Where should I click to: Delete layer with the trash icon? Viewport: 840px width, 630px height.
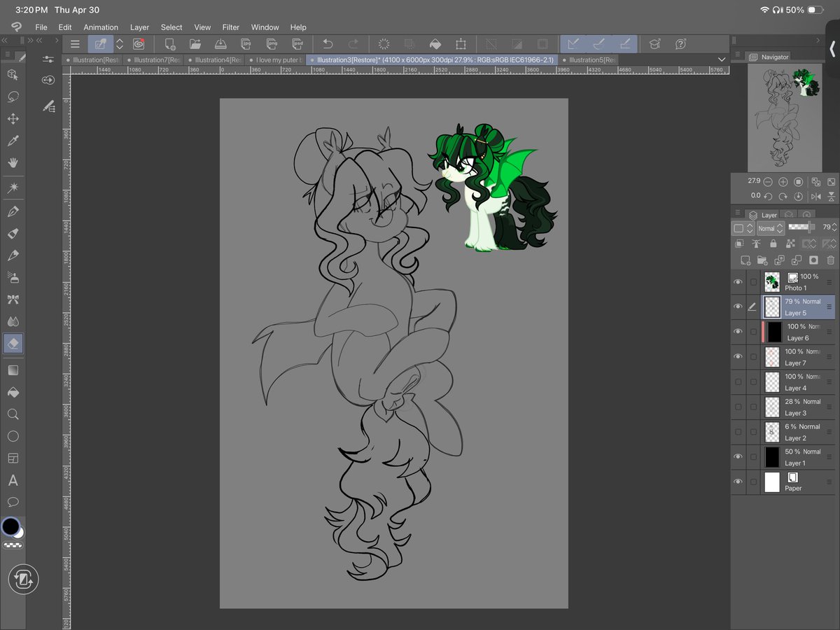tap(831, 260)
